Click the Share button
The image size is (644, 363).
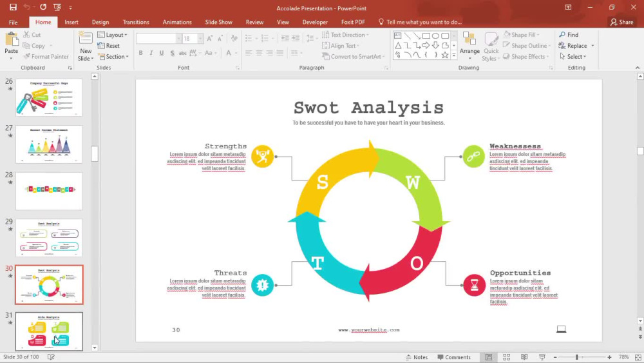[x=622, y=22]
